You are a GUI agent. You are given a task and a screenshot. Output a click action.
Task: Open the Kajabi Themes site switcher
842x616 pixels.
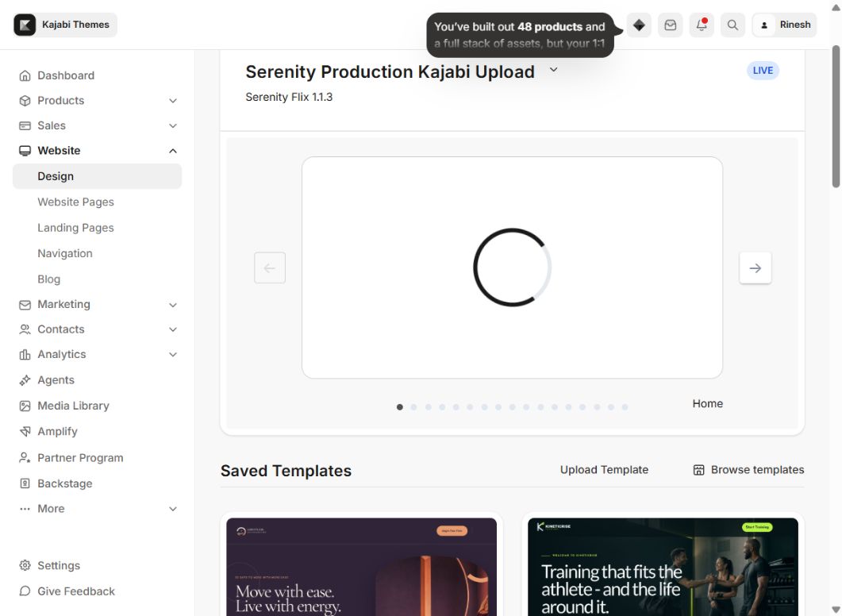tap(65, 25)
